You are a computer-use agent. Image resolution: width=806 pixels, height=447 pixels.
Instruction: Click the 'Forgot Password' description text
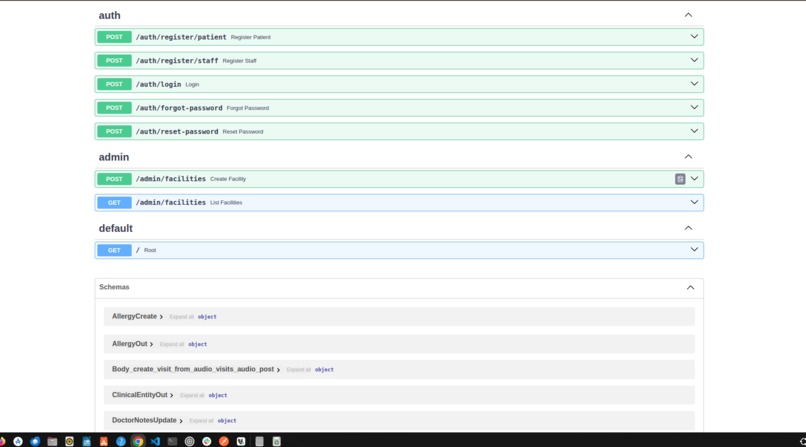coord(248,108)
